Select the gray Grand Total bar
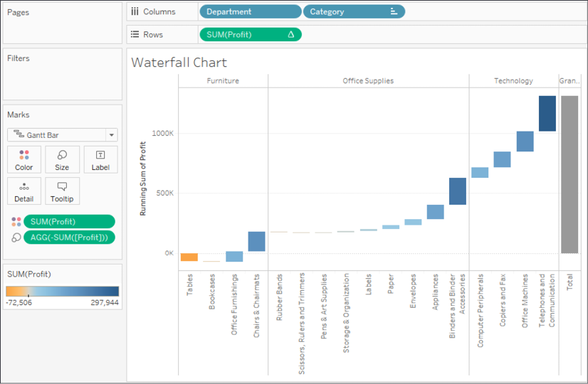This screenshot has width=588, height=384. [x=569, y=175]
